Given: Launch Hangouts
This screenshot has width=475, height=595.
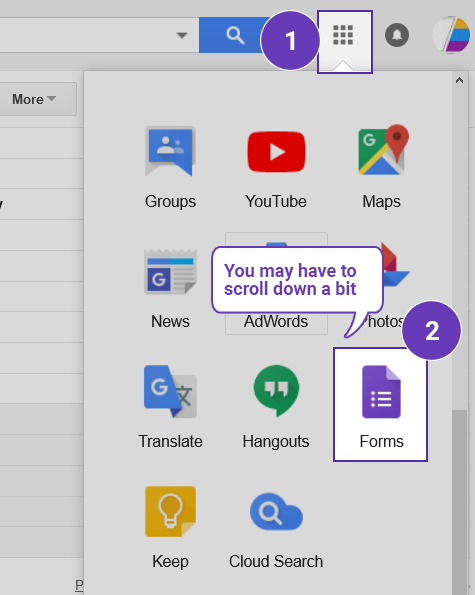Looking at the screenshot, I should point(276,407).
